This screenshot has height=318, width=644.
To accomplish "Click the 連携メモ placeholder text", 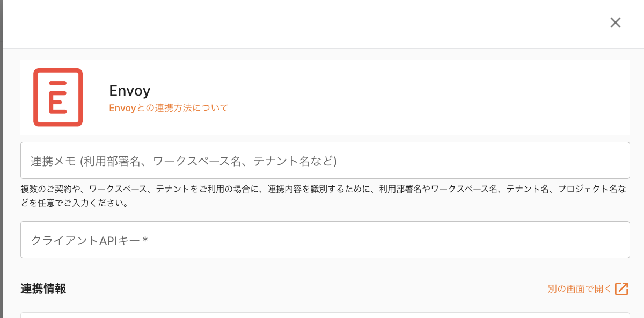I will pyautogui.click(x=184, y=161).
